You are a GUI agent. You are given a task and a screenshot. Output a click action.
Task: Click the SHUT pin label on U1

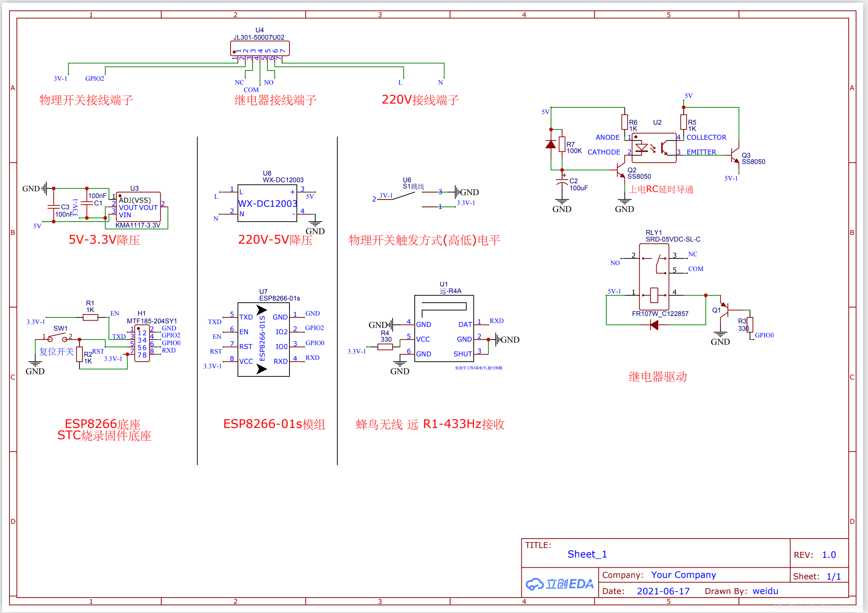tap(463, 354)
